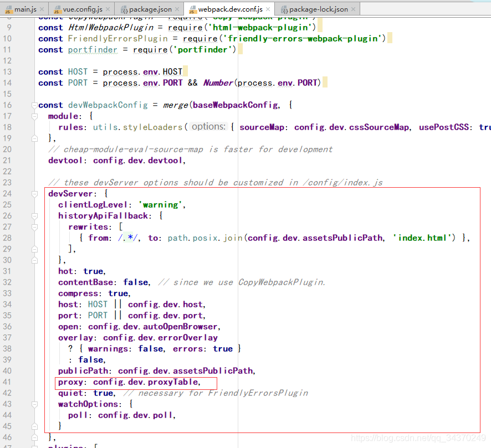
Task: Switch to the main.js tab
Action: pyautogui.click(x=24, y=9)
